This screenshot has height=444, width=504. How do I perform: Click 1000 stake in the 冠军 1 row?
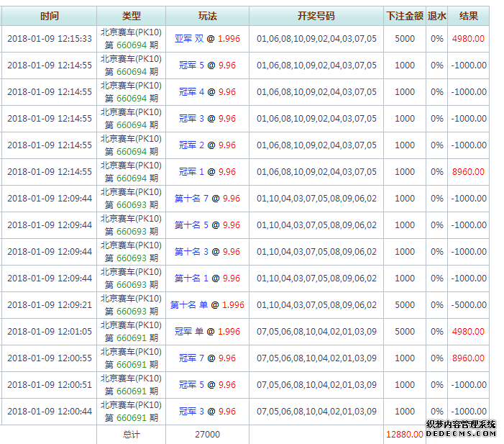tap(405, 172)
